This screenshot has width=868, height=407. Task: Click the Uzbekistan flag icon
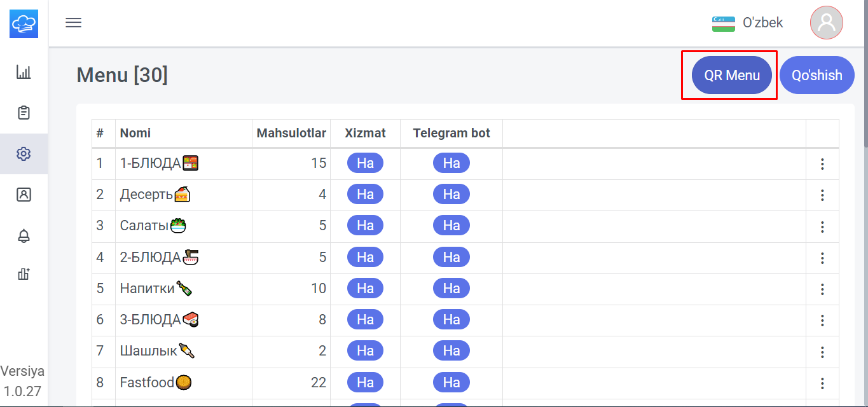[724, 24]
